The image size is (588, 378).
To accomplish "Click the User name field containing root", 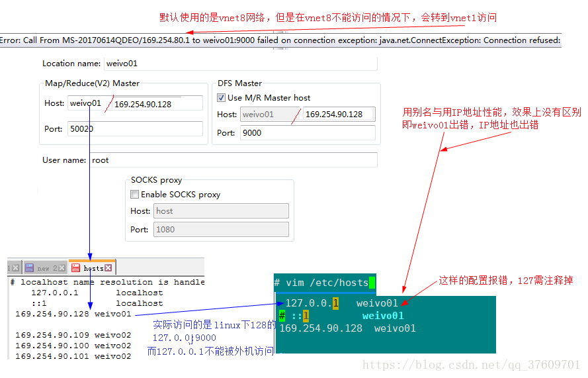I will tap(233, 160).
